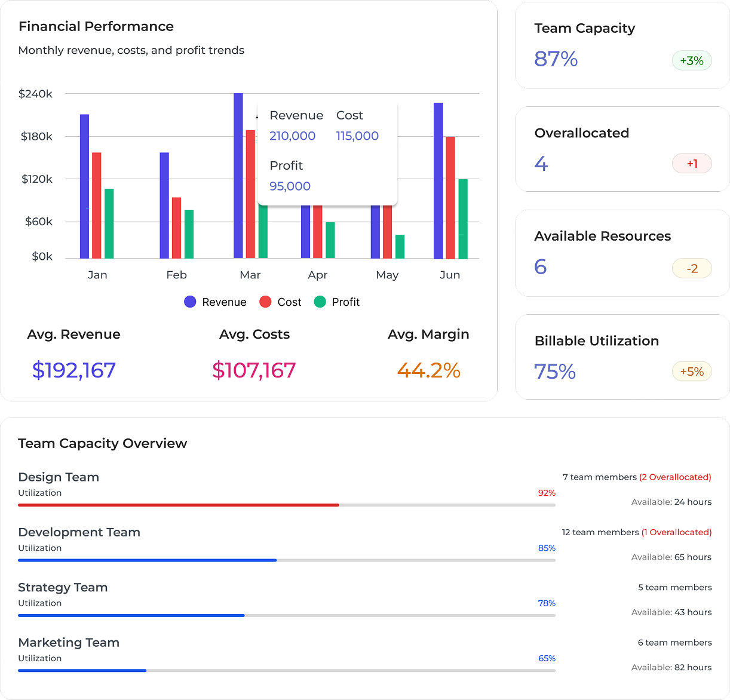
Task: Click the +1 Overallocated badge
Action: pos(692,164)
